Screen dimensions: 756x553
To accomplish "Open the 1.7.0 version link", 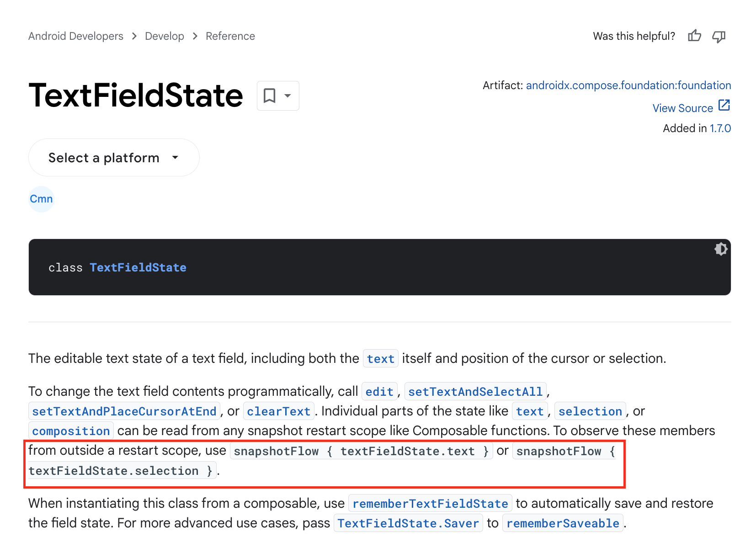I will (720, 128).
